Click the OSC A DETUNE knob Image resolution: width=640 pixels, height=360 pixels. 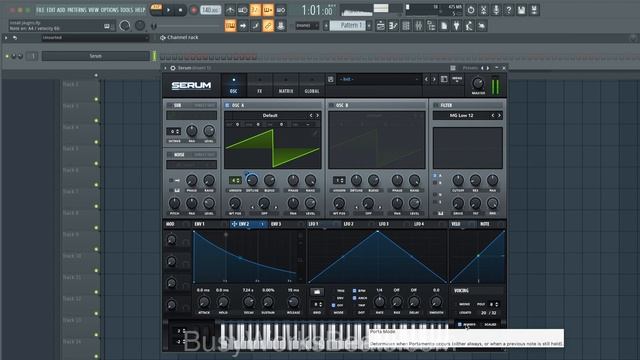pos(252,180)
